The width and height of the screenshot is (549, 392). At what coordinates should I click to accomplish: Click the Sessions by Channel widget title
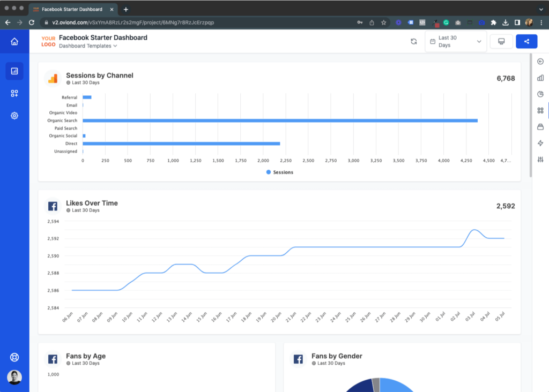point(100,75)
